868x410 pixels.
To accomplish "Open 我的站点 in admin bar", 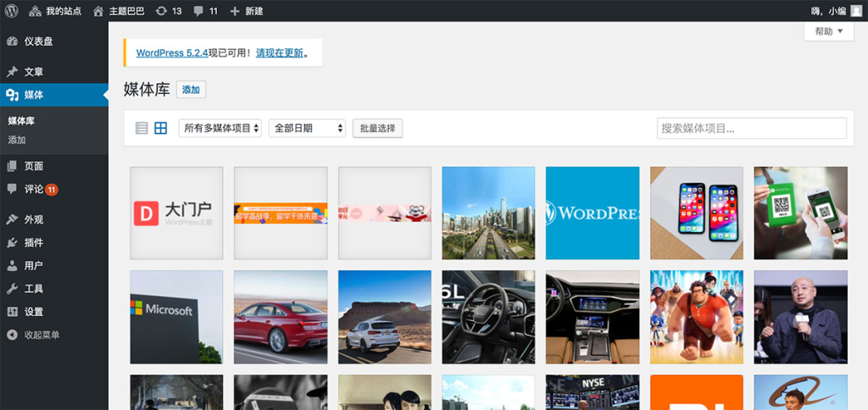I will (55, 10).
